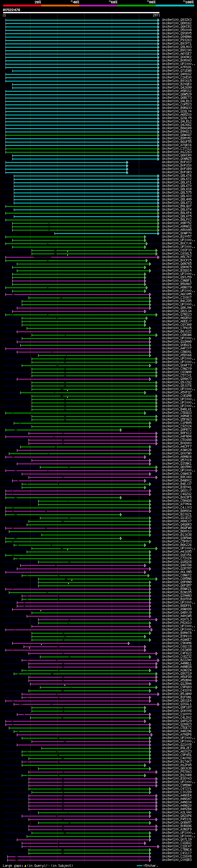Screen dimensions: 197x868
Task: Select hit label UniRef100_Q6N765
Action: [x=177, y=264]
